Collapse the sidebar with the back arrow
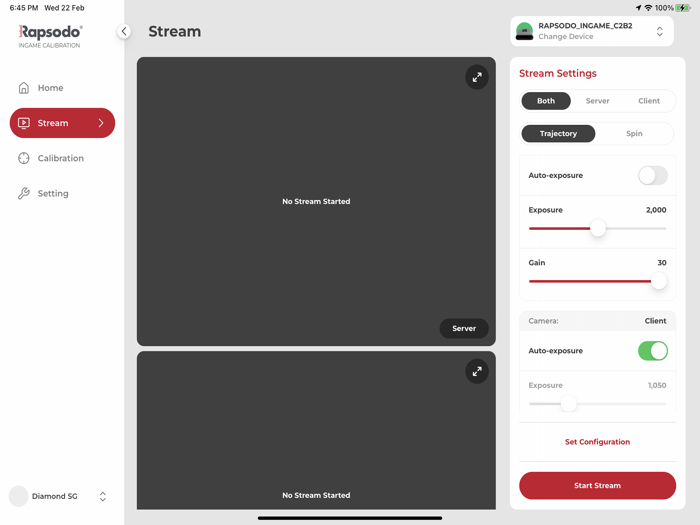 click(x=124, y=31)
